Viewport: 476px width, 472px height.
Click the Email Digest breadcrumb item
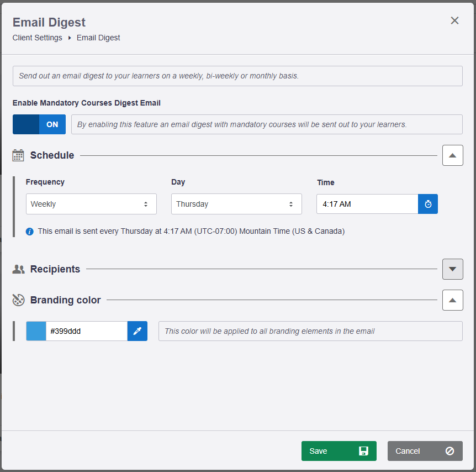(98, 38)
